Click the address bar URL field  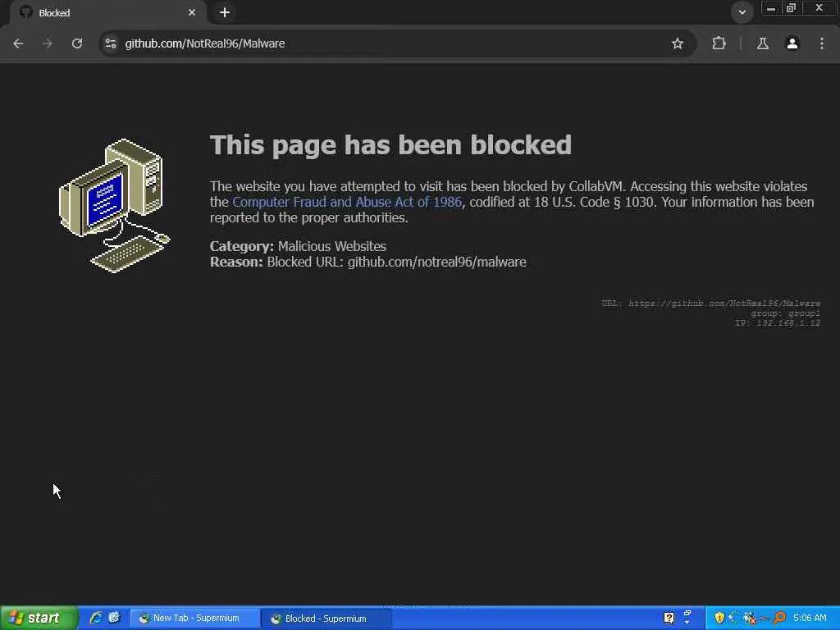point(396,43)
